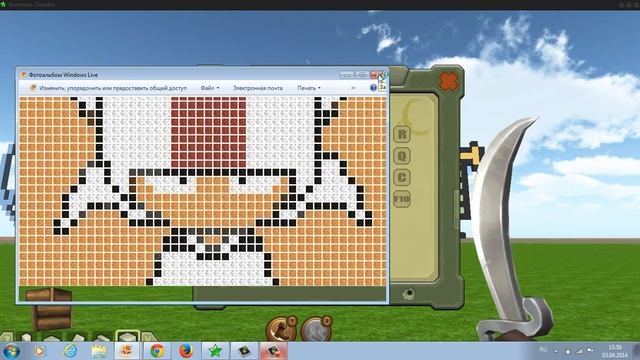Screen dimensions: 640x360
Task: Launch Windows Media Player from taskbar
Action: (39, 351)
